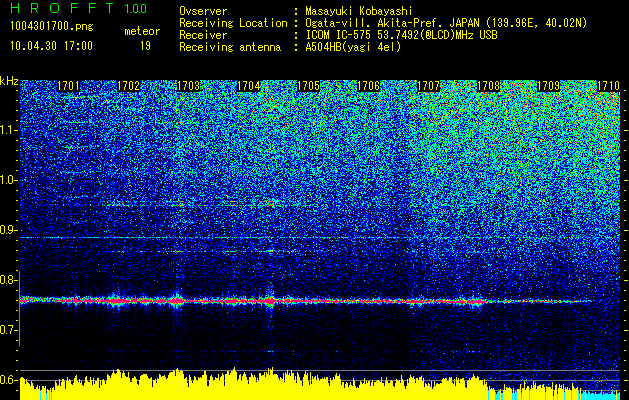Click the 1708 time marker
This screenshot has width=629, height=400.
tap(489, 86)
